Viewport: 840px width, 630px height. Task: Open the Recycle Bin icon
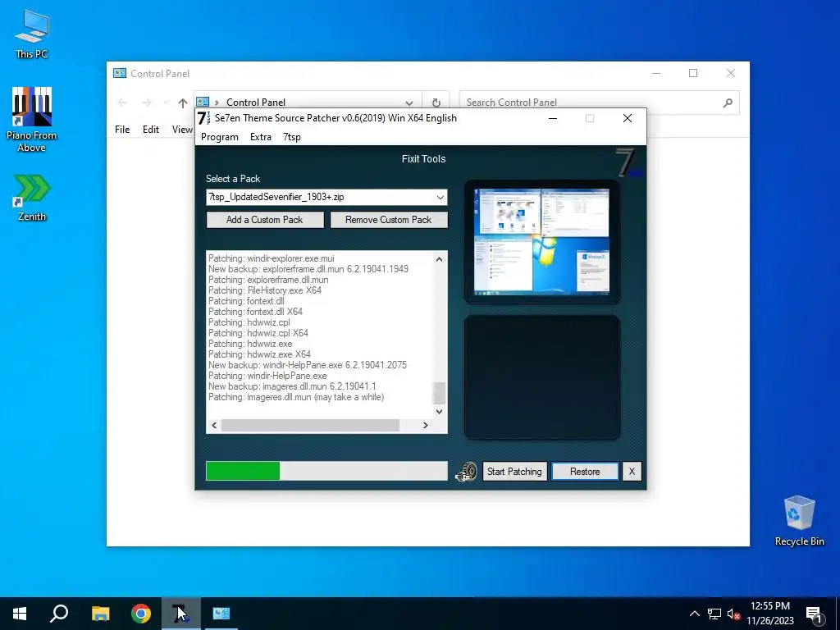[799, 521]
